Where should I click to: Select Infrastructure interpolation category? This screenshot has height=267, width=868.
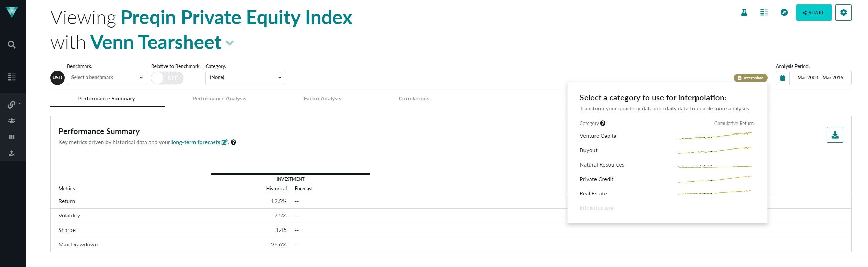[596, 208]
